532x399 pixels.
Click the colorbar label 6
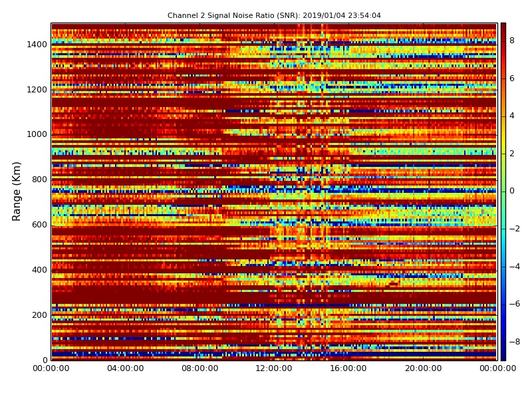[x=512, y=78]
